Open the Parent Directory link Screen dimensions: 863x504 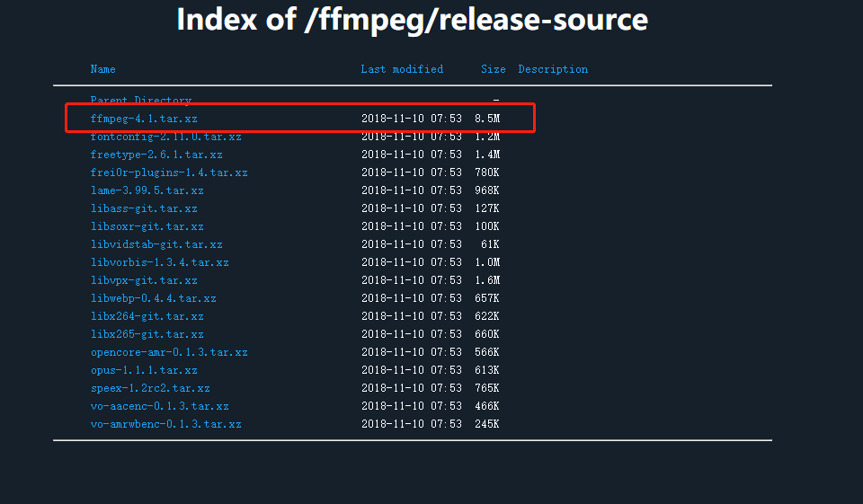coord(141,100)
